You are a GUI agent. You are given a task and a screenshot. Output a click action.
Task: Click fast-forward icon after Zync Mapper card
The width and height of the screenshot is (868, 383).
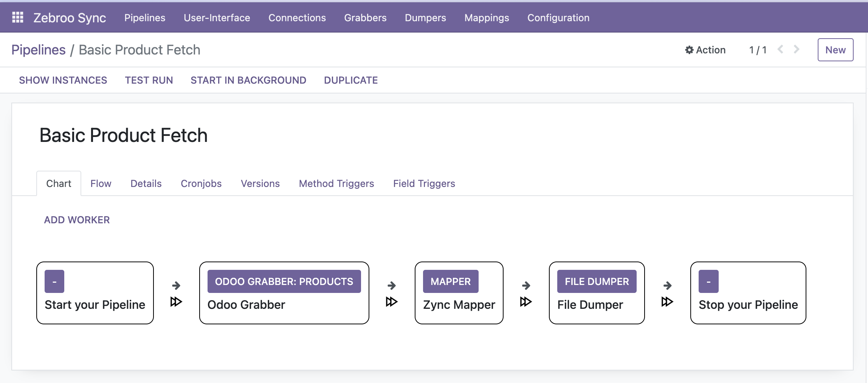click(x=526, y=302)
